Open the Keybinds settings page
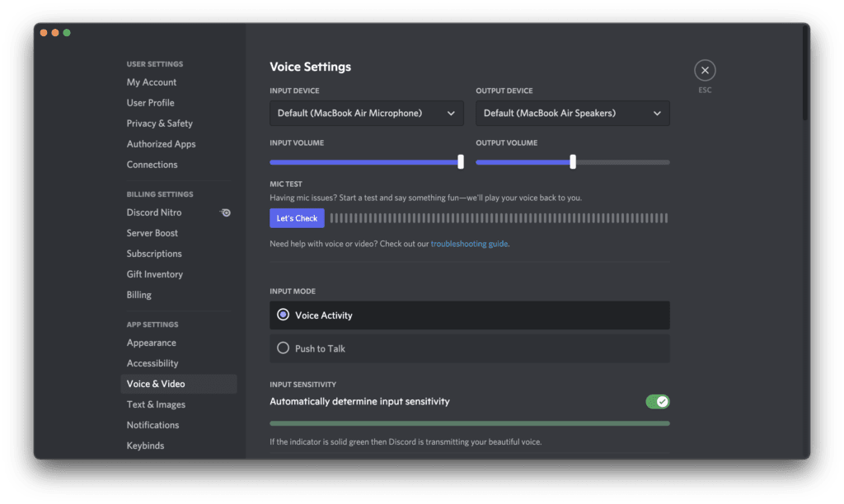This screenshot has width=844, height=504. pos(145,446)
